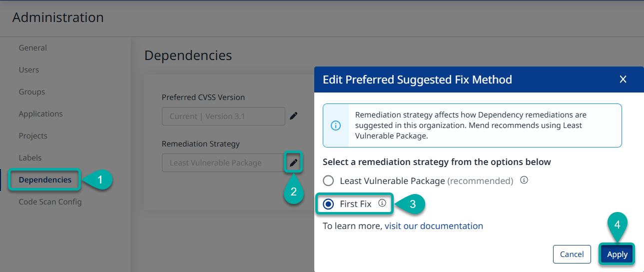Click the pencil icon beside Remediation Strategy
Image resolution: width=644 pixels, height=272 pixels.
tap(294, 162)
